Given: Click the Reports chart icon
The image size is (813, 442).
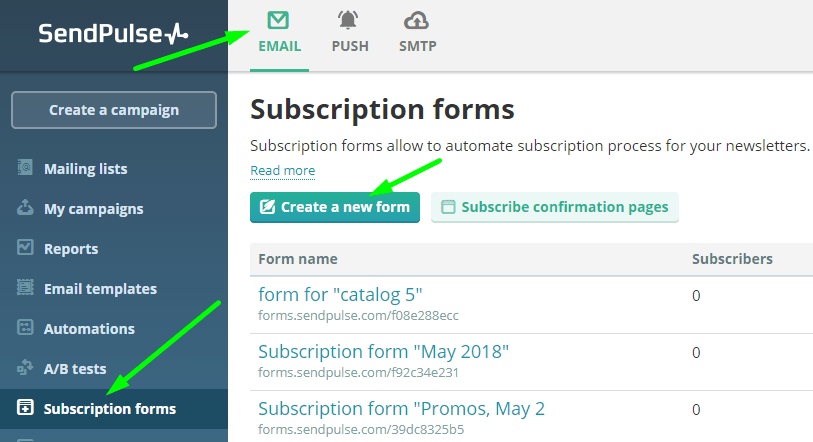Looking at the screenshot, I should coord(26,248).
